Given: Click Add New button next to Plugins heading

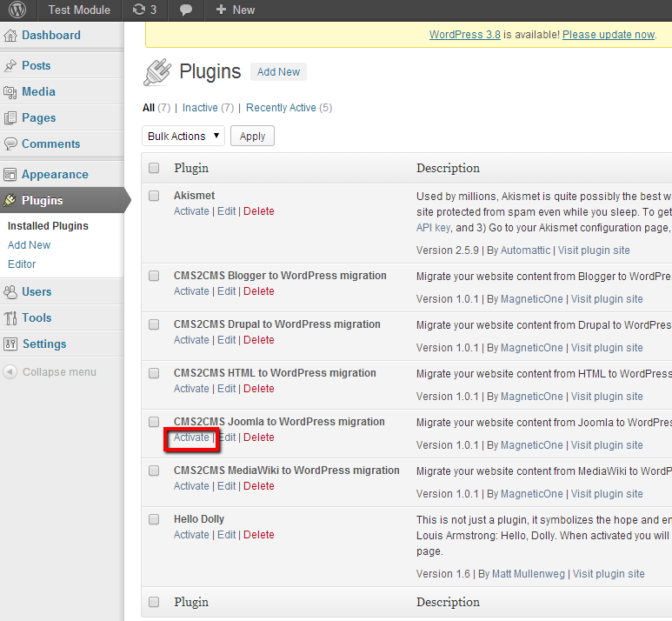Looking at the screenshot, I should pos(278,71).
